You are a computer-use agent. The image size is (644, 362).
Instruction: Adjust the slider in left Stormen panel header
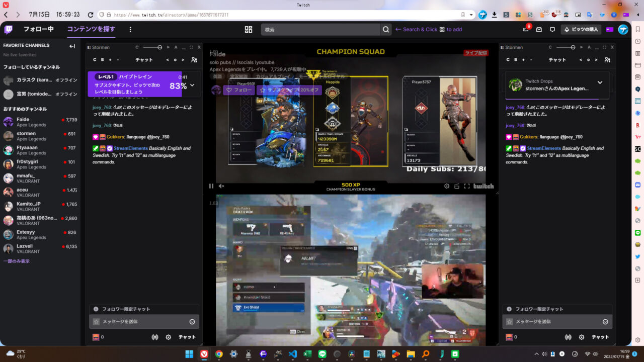pos(153,47)
